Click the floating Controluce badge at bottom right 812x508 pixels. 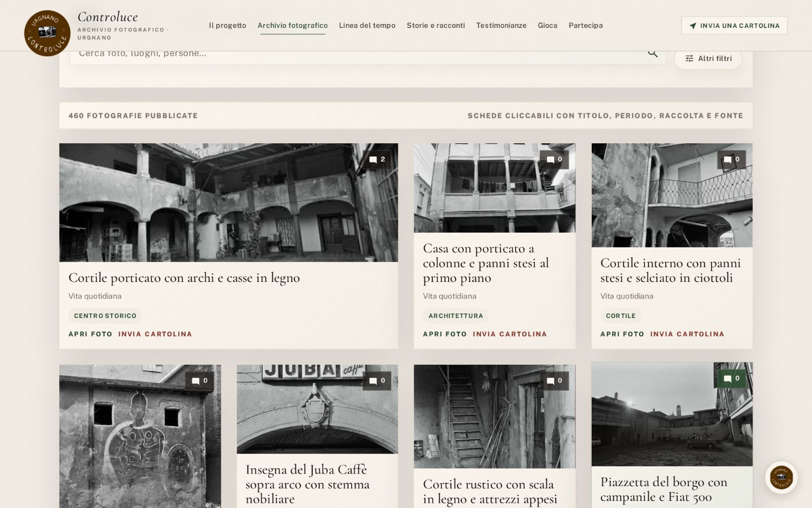pyautogui.click(x=782, y=478)
